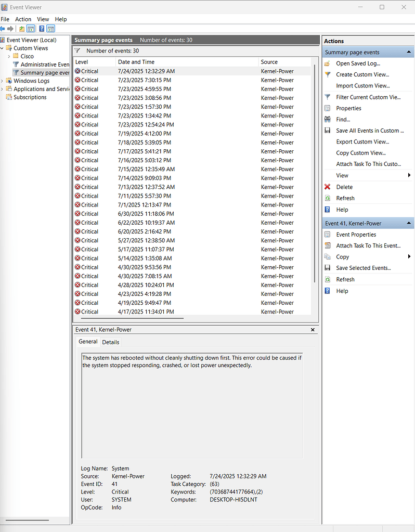Click the computer name DESKTOP-HI5DLNT

point(234,500)
